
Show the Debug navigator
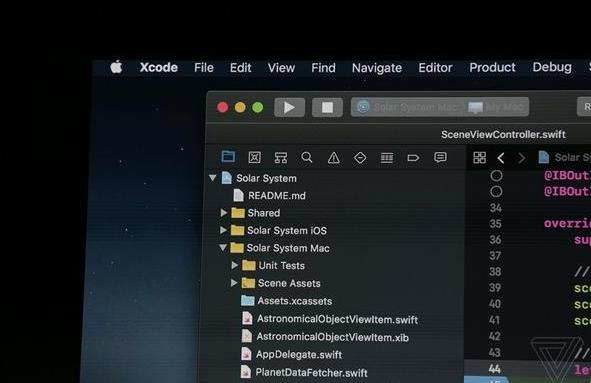pyautogui.click(x=387, y=158)
